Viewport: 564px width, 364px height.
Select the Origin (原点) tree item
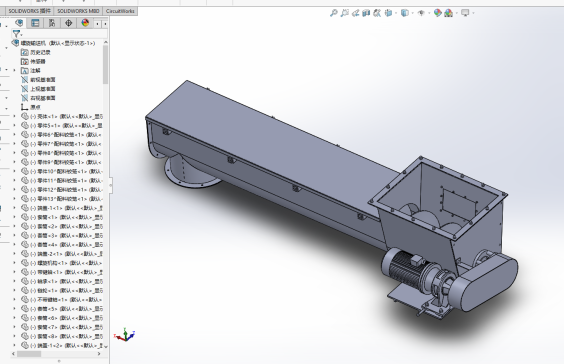pos(31,107)
